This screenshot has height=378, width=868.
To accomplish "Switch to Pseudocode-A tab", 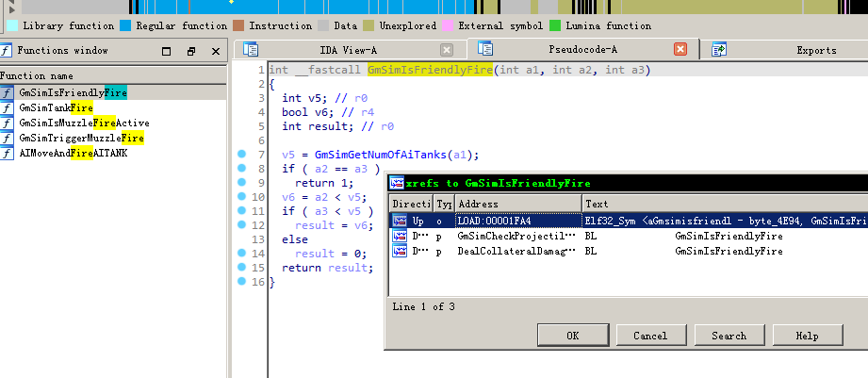I will coord(583,49).
